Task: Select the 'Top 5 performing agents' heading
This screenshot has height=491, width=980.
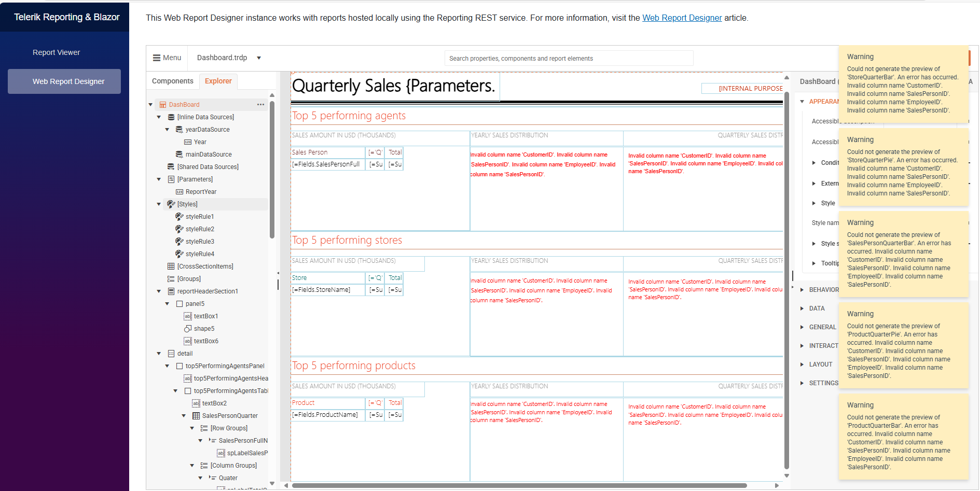Action: [349, 116]
